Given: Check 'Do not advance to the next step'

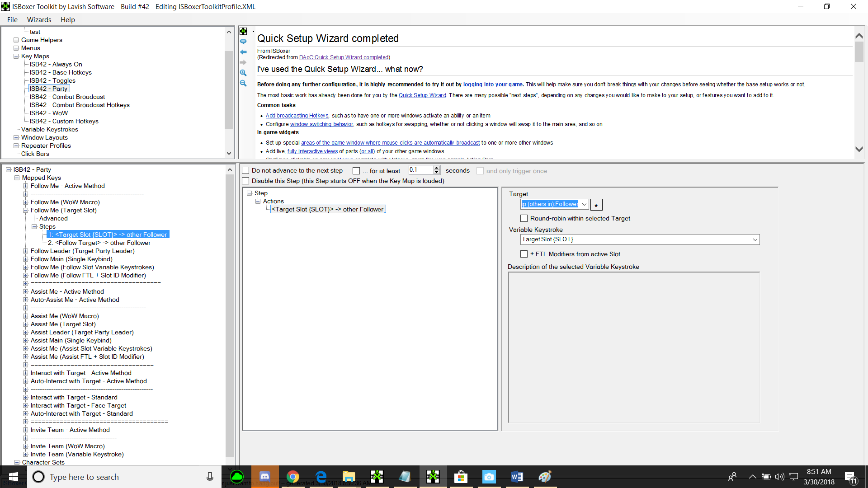Looking at the screenshot, I should pyautogui.click(x=246, y=171).
